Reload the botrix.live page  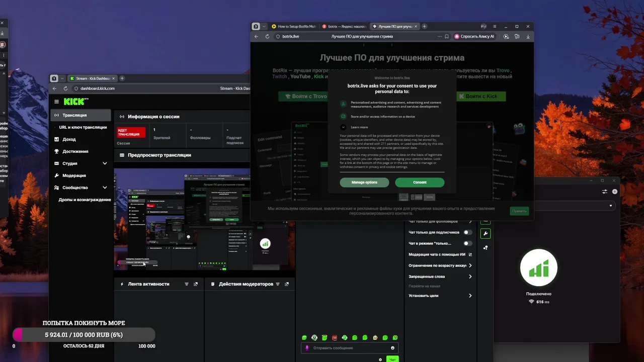[267, 36]
